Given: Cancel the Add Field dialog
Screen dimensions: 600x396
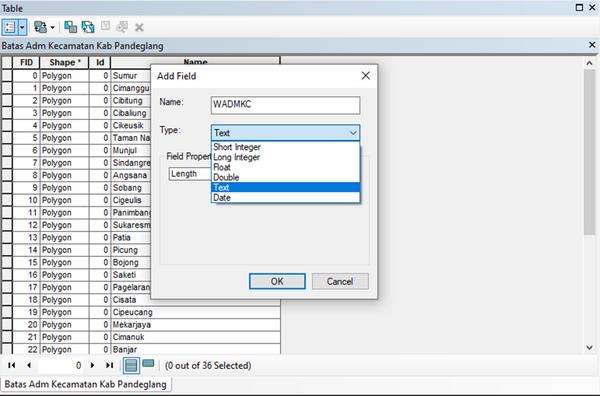Looking at the screenshot, I should (x=340, y=281).
